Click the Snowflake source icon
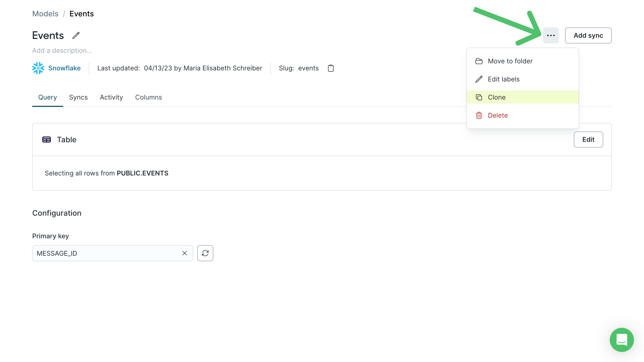 38,68
